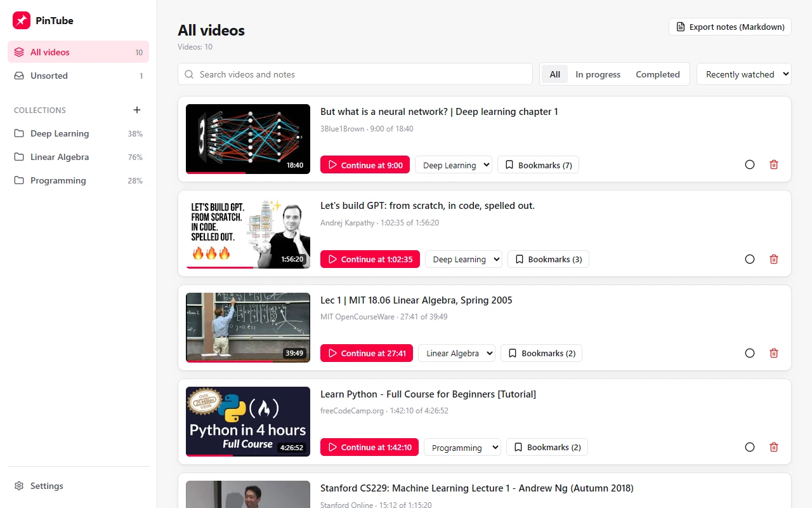Open Linear Algebra collection dropdown on MIT lecture

457,353
